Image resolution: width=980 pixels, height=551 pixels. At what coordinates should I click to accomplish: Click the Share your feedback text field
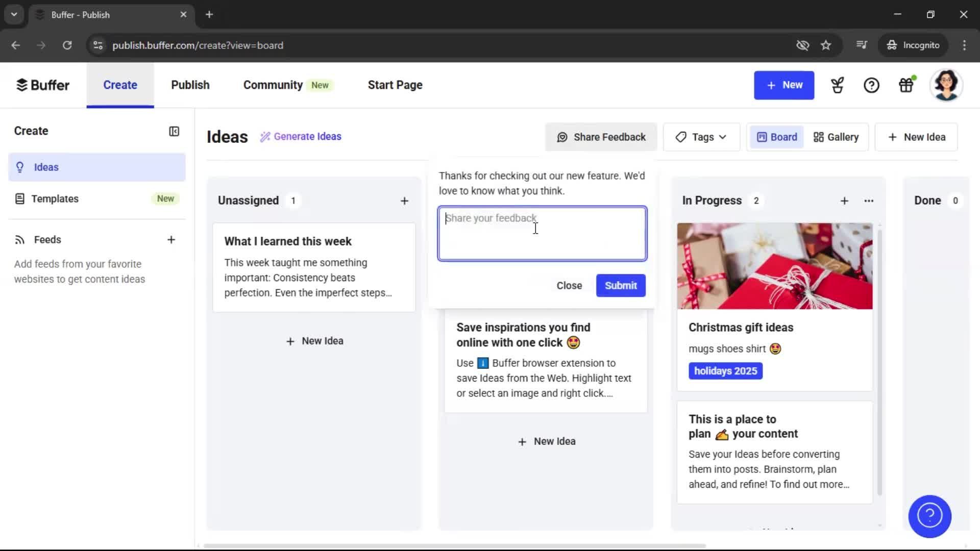(x=541, y=233)
